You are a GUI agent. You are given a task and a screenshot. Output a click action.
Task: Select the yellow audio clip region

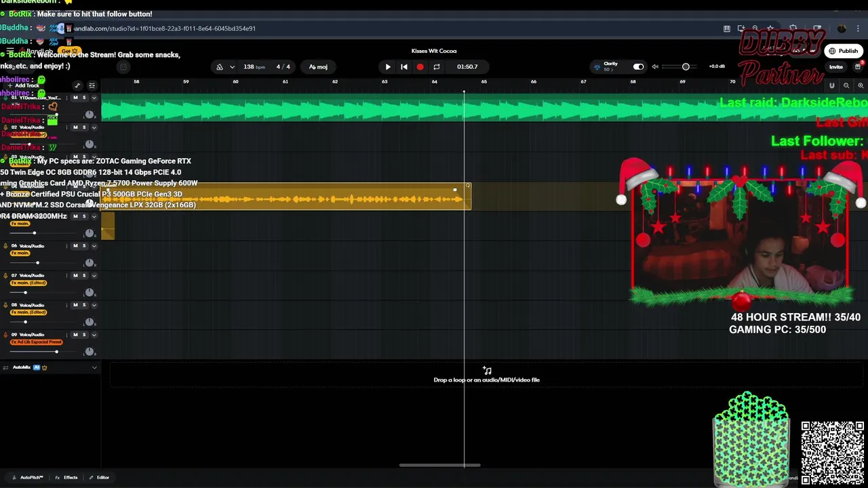click(x=286, y=197)
